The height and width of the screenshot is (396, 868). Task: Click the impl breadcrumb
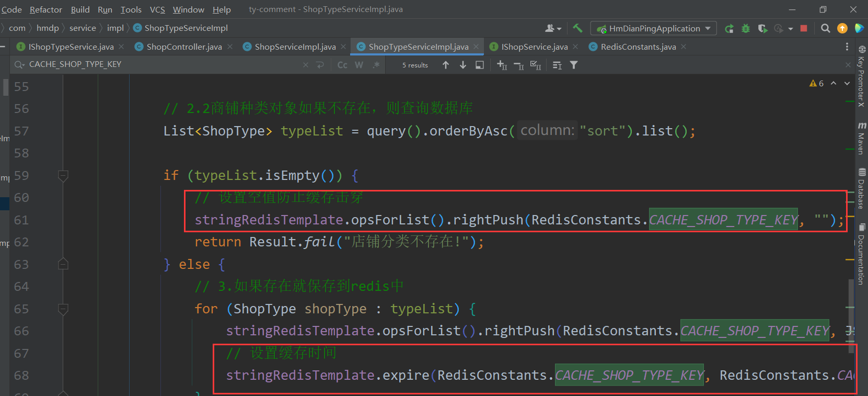(x=115, y=28)
